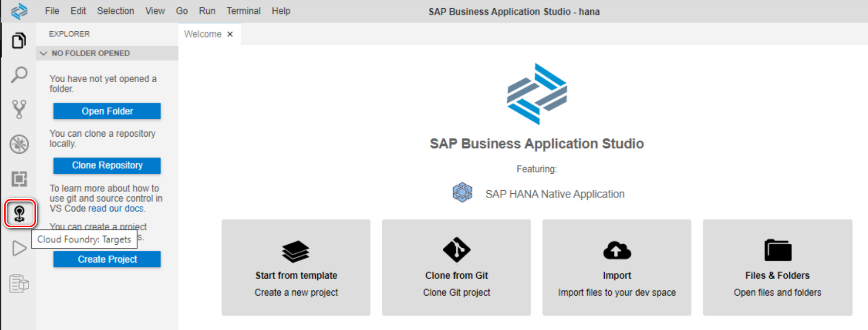Click the SAP HANA Native Application label
868x330 pixels.
point(555,194)
